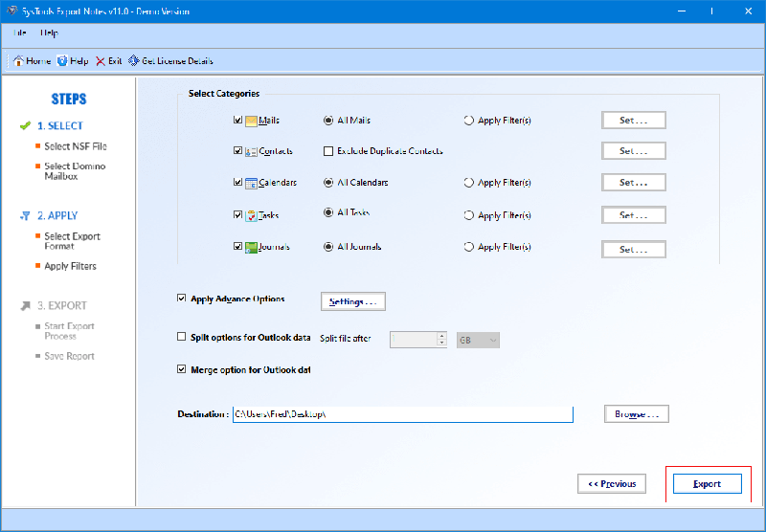Click the 'Start Export Process' step
Image resolution: width=766 pixels, height=532 pixels.
(x=69, y=331)
